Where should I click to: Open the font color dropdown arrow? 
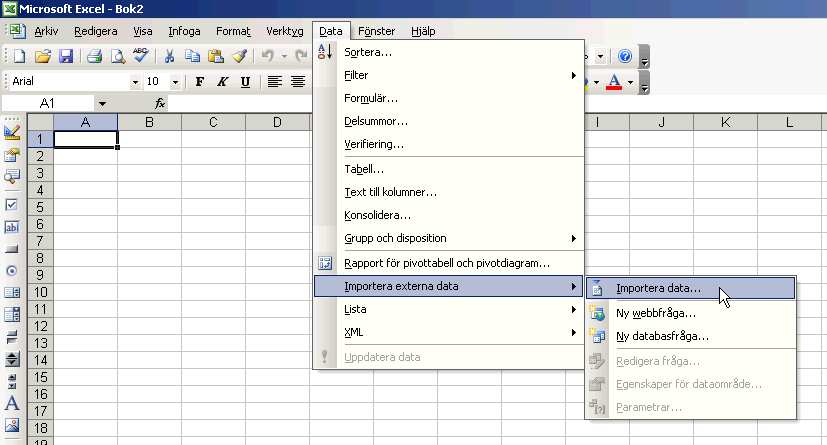tap(630, 82)
